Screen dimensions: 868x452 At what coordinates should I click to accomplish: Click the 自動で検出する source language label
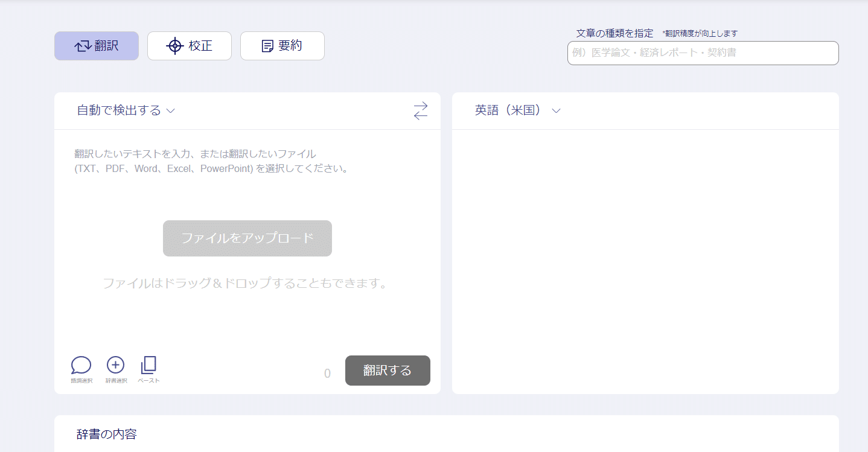tap(119, 110)
